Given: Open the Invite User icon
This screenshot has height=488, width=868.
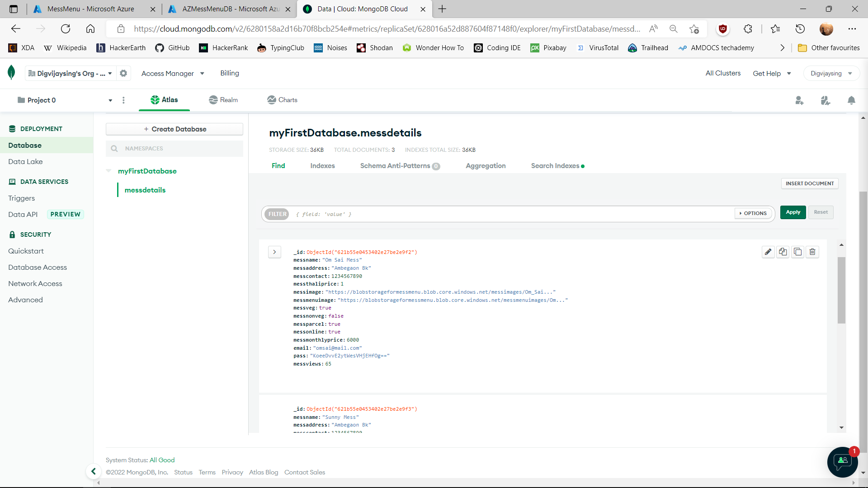Looking at the screenshot, I should click(799, 100).
